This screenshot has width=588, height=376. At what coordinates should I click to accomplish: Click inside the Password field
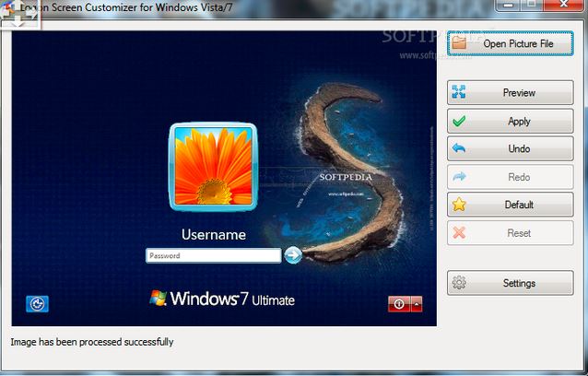(214, 255)
